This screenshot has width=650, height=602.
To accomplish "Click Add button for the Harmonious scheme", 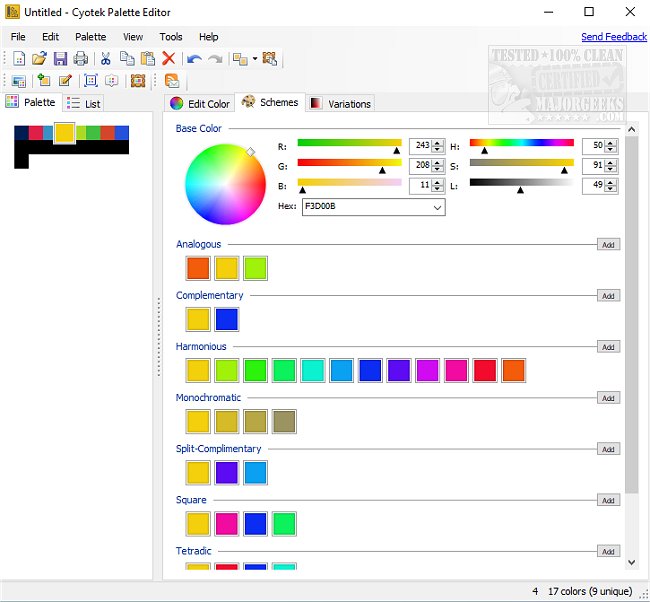I will point(608,347).
